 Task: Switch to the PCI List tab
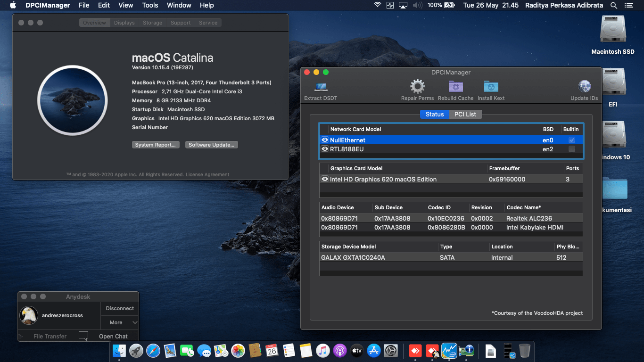466,114
